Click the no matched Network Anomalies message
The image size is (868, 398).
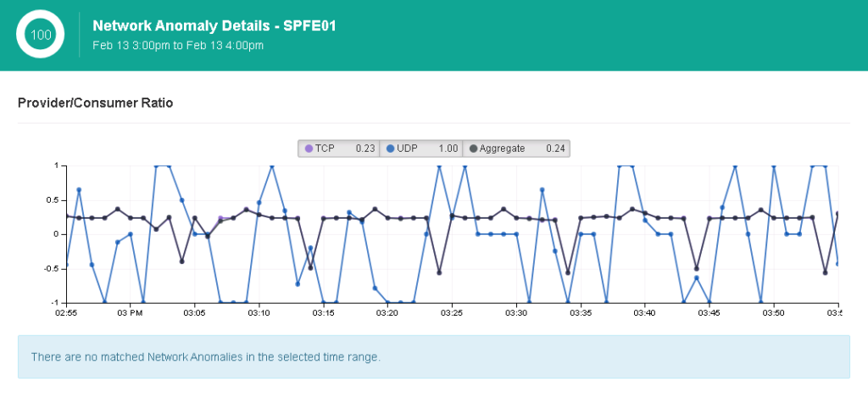coord(205,356)
